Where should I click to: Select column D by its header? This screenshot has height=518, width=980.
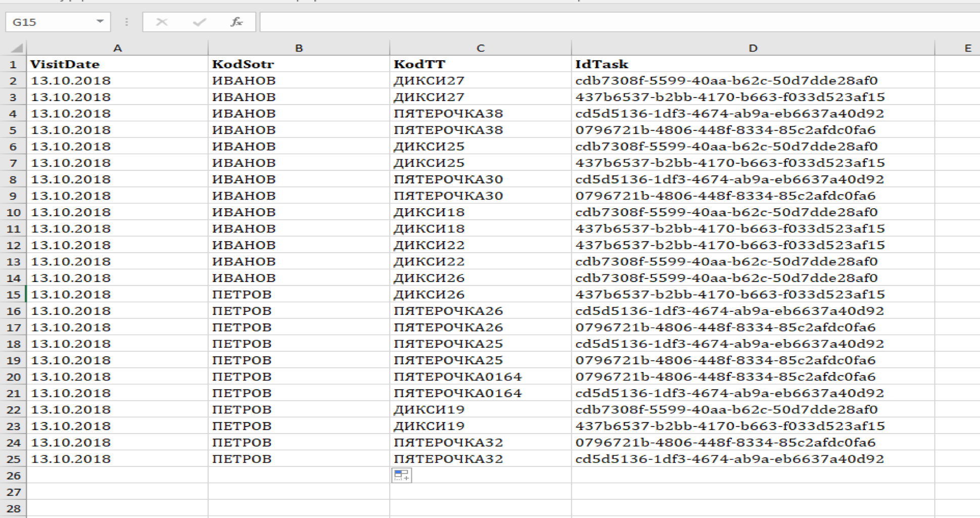[x=753, y=48]
